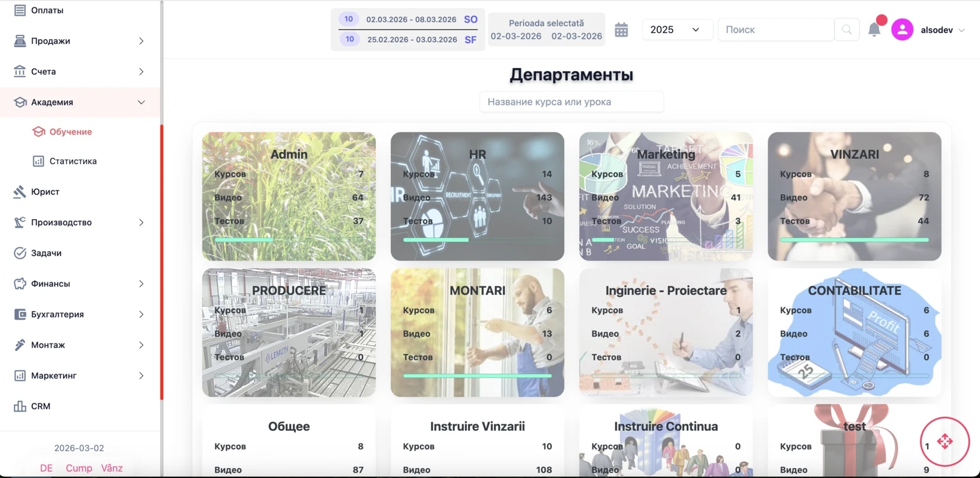Click the Маркетинг chart icon
The width and height of the screenshot is (980, 478).
(20, 375)
